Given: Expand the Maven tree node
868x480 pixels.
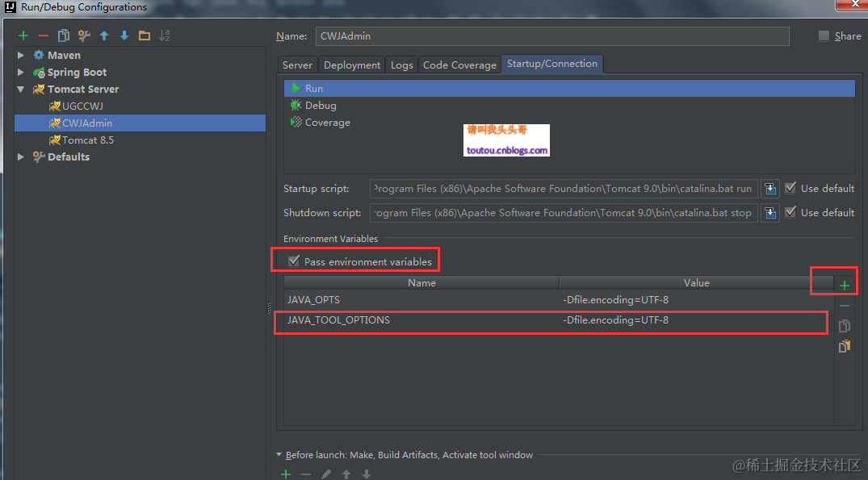Looking at the screenshot, I should (20, 55).
